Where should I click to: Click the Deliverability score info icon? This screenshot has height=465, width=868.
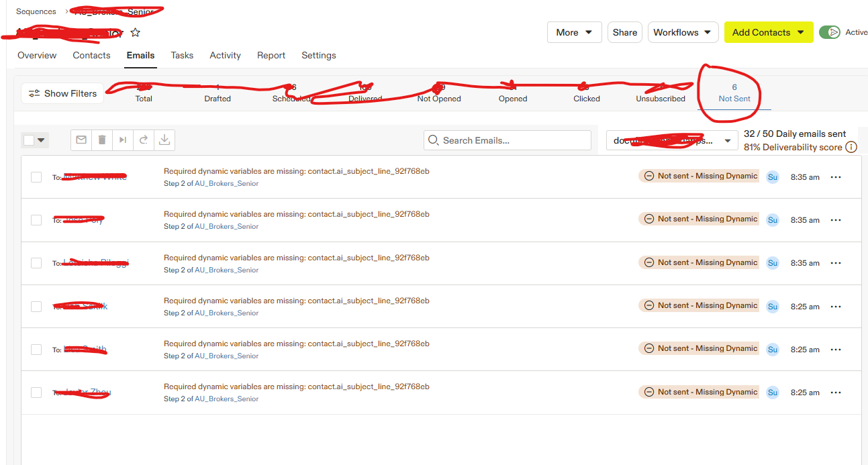[851, 147]
